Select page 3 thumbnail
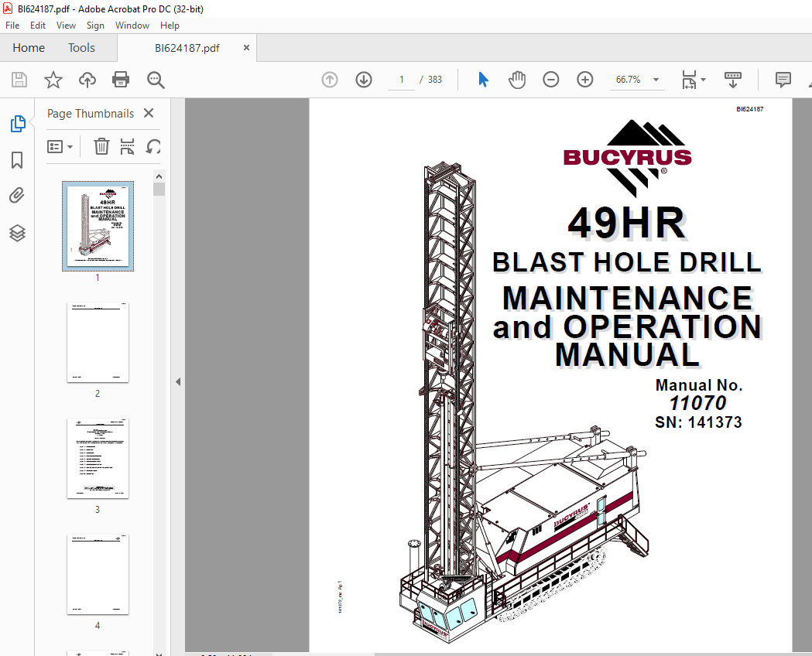This screenshot has height=656, width=812. [98, 459]
